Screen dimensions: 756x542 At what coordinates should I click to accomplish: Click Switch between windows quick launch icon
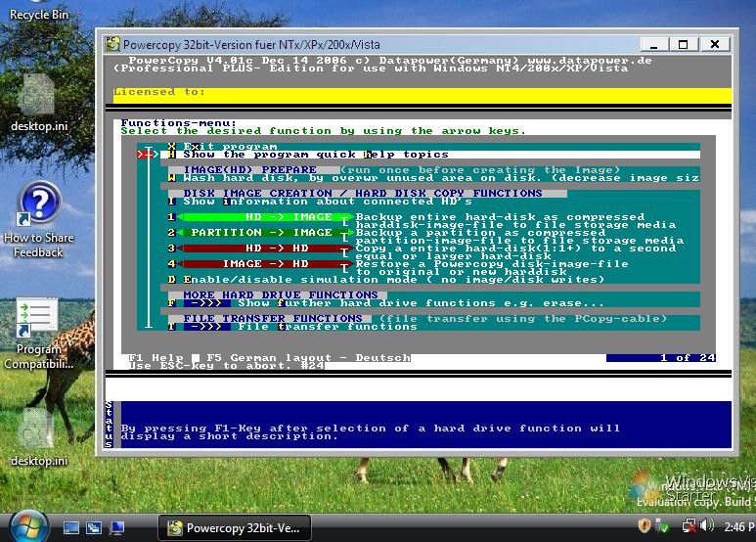pos(94,528)
